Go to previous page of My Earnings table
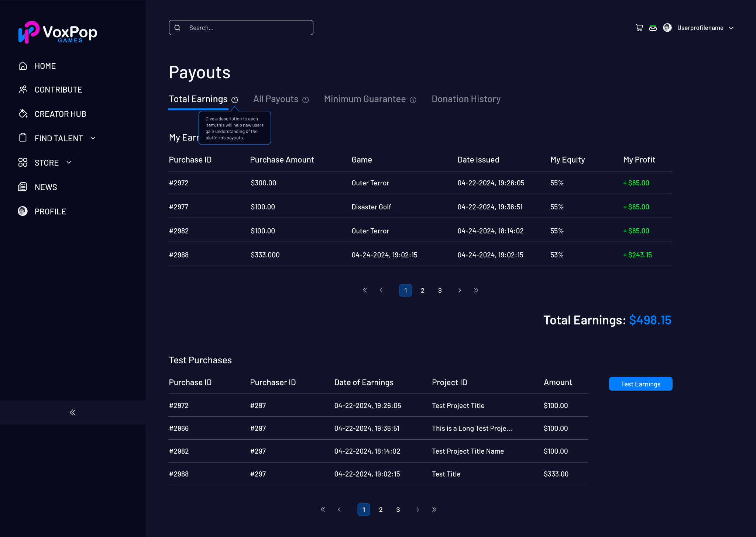 (x=381, y=290)
